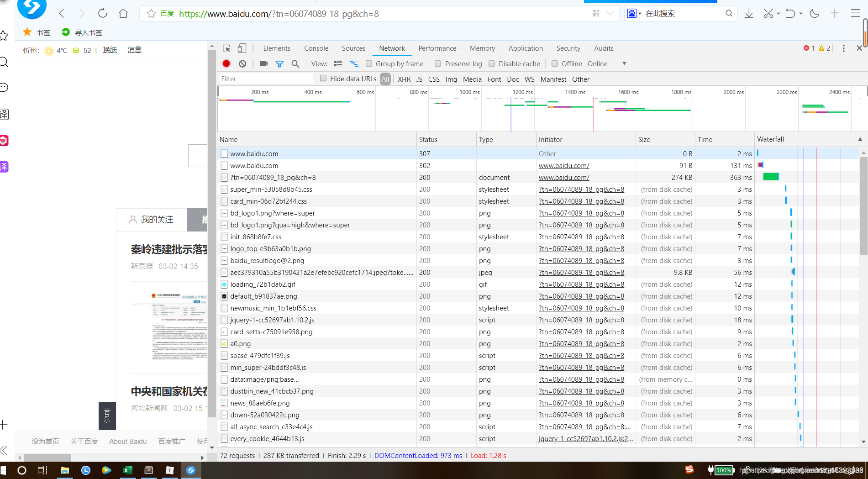
Task: Select the www.baidu.com 307 row checkbox icon
Action: pyautogui.click(x=224, y=154)
